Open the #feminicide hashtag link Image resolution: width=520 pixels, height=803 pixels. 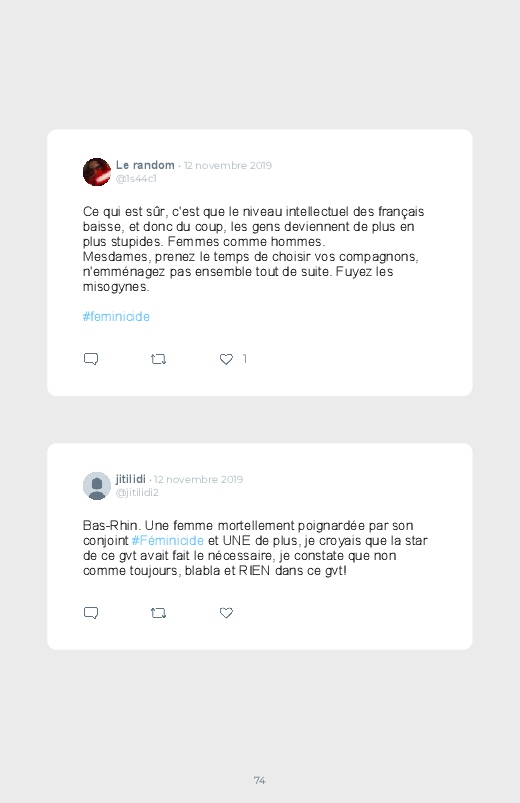click(116, 316)
